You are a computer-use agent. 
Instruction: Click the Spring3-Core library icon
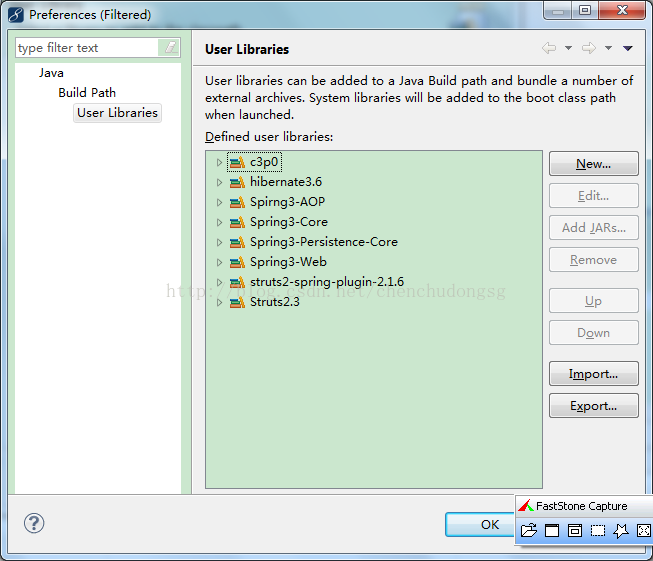click(237, 222)
